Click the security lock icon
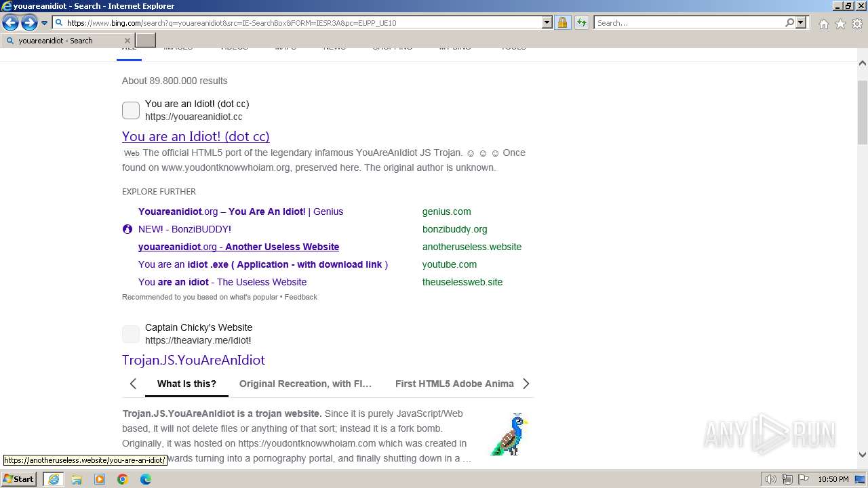 click(x=562, y=23)
